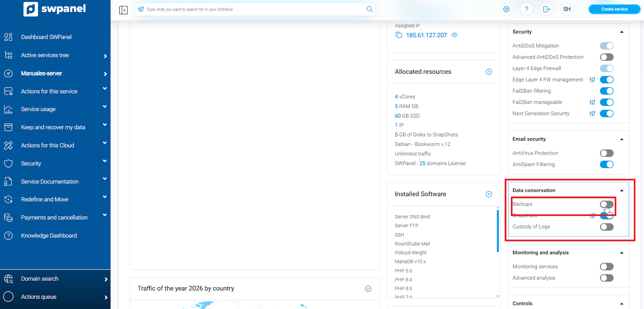Click the SWPanel search input field
The width and height of the screenshot is (644, 309).
coord(254,9)
